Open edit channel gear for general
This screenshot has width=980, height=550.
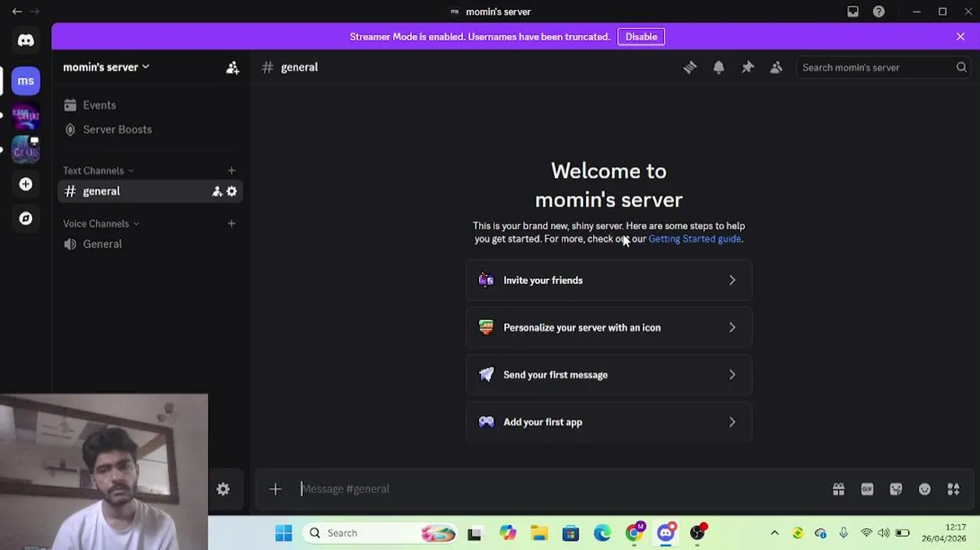point(232,192)
